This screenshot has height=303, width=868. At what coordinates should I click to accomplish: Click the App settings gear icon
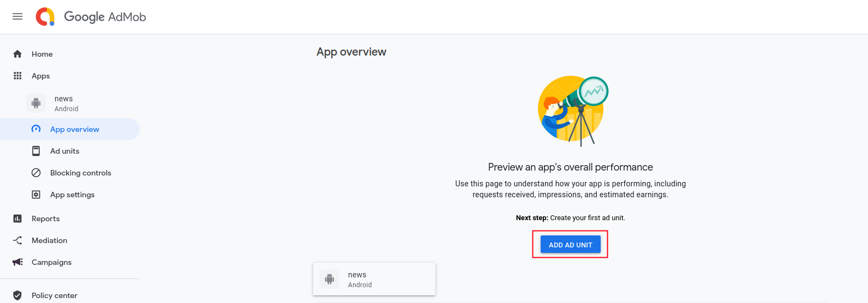pyautogui.click(x=36, y=195)
